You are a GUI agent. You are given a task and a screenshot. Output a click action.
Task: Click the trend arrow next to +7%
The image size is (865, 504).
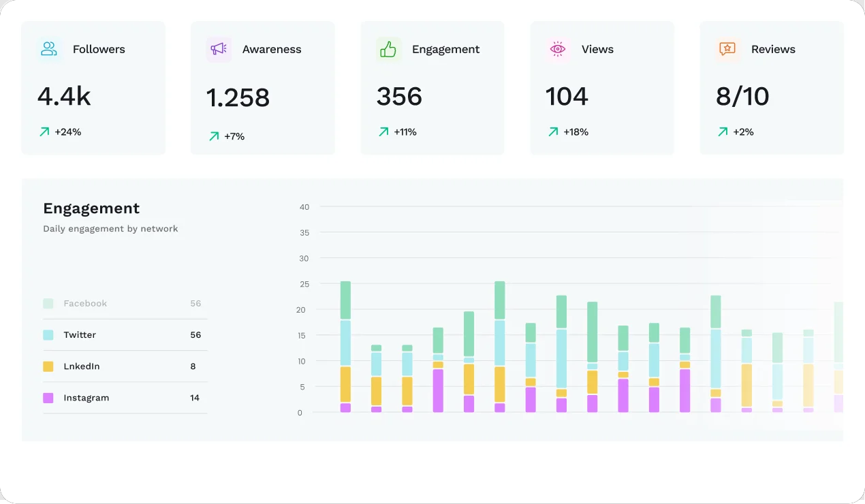click(214, 136)
